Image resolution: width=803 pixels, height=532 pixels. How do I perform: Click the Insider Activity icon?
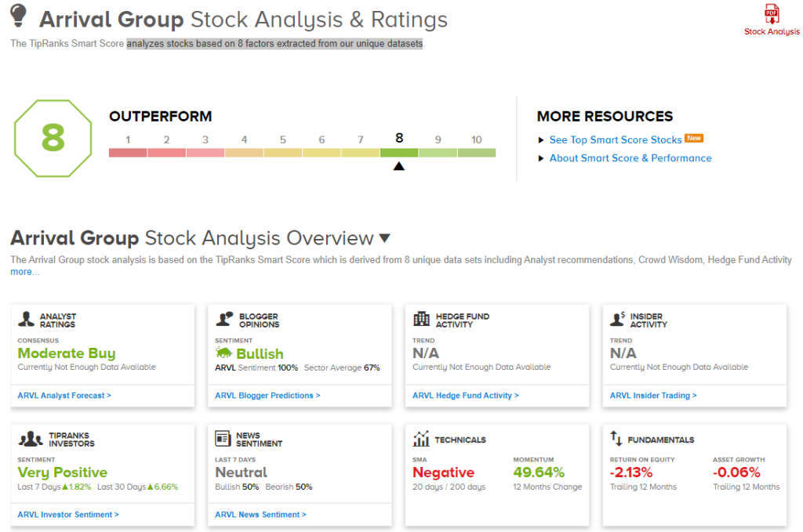click(x=618, y=320)
